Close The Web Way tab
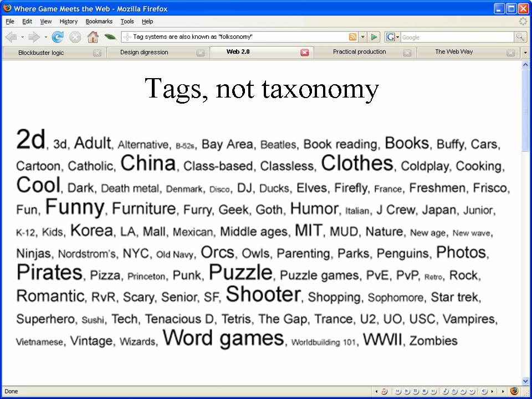532x399 pixels. pos(510,53)
